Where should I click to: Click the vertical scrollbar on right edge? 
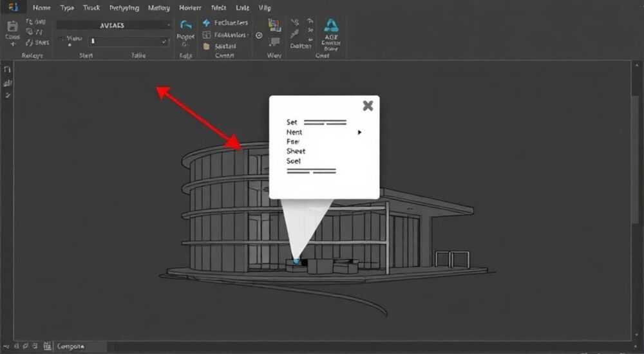(x=636, y=160)
